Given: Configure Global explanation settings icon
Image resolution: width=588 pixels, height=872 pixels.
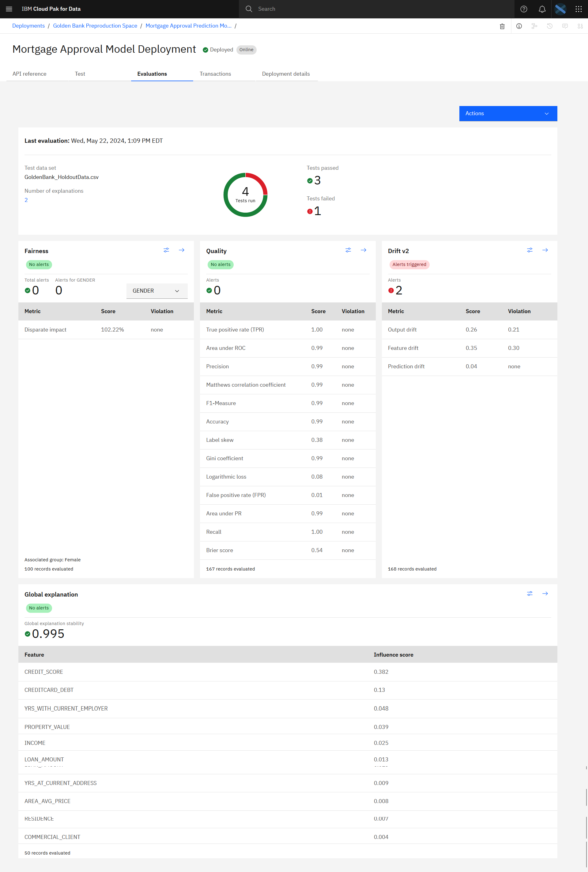Looking at the screenshot, I should [530, 593].
